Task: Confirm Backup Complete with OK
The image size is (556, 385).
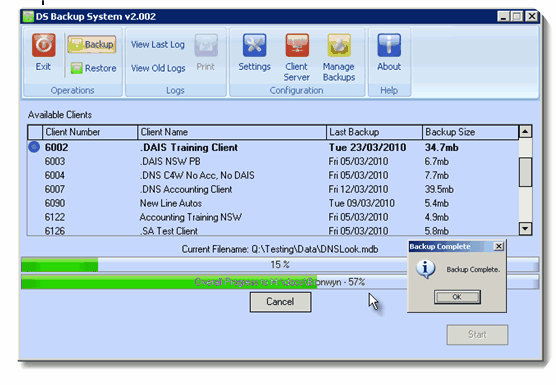Action: click(457, 297)
